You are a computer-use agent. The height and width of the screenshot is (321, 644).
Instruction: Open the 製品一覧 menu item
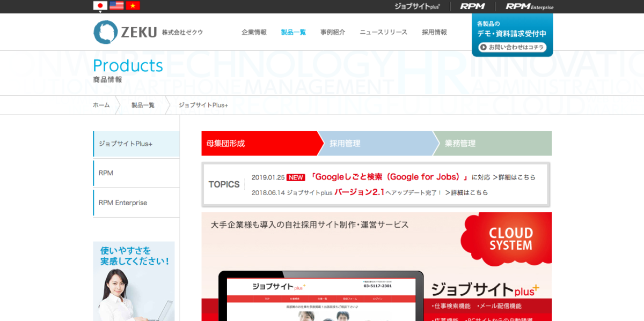293,32
